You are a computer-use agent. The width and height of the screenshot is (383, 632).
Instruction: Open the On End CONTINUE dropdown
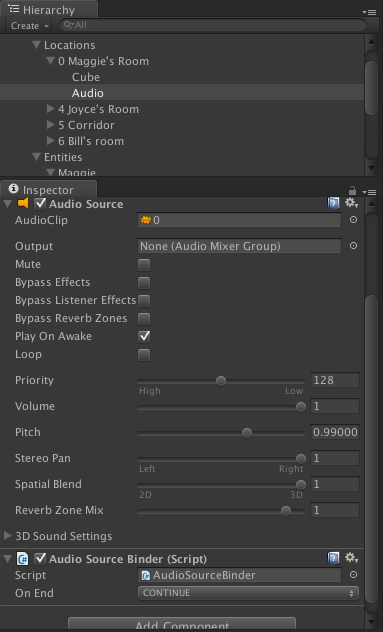pyautogui.click(x=248, y=593)
